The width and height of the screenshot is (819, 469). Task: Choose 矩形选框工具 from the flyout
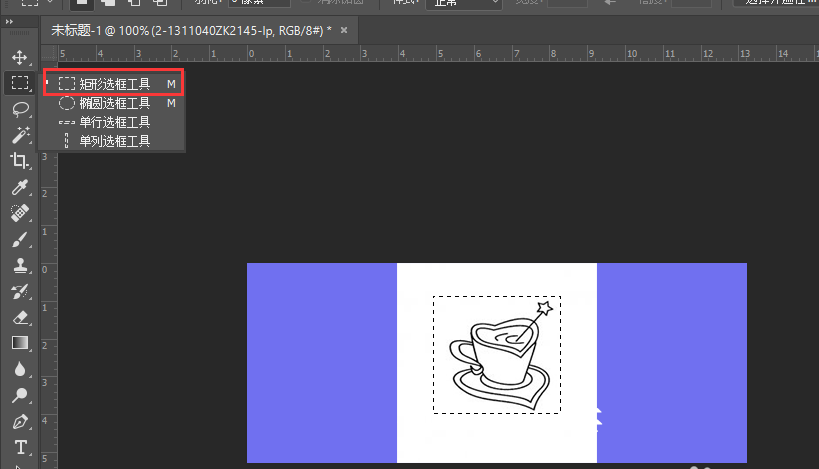[x=114, y=84]
